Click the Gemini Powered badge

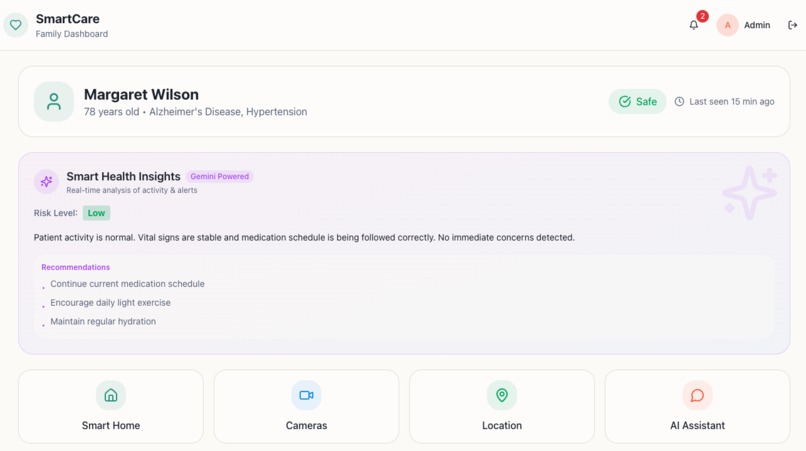[x=219, y=176]
